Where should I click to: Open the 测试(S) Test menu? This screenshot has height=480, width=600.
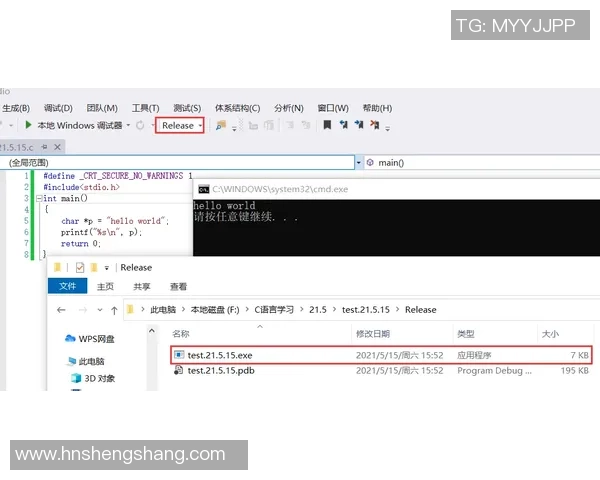[187, 108]
